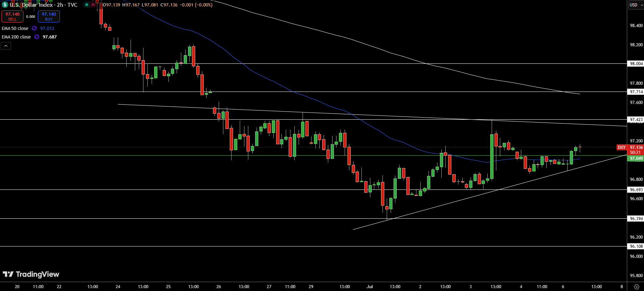Click the 22 date on time axis
The width and height of the screenshot is (644, 291).
pyautogui.click(x=59, y=287)
